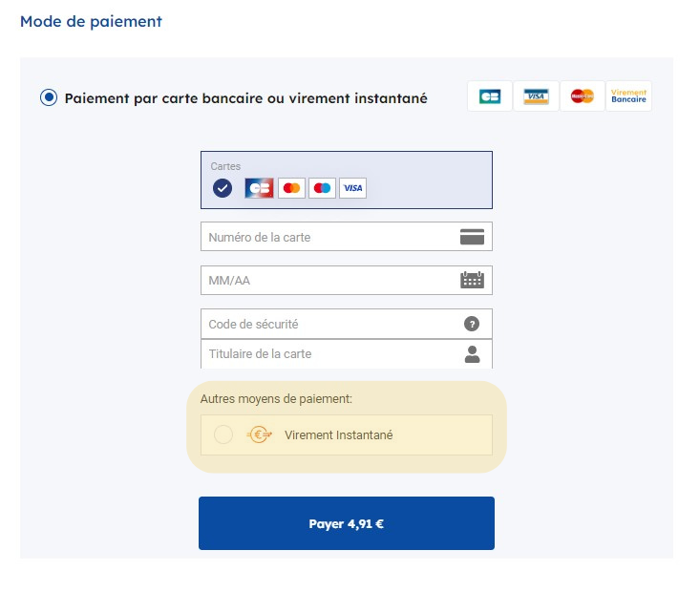
Task: Click the Titulaire de la carte field
Action: click(325, 354)
